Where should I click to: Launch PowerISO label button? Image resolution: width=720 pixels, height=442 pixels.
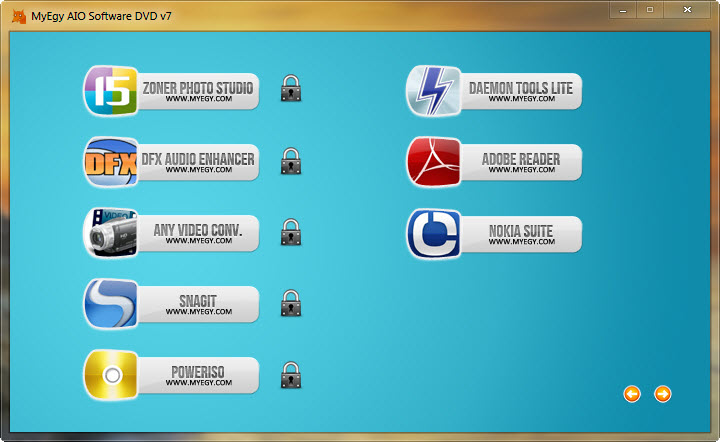(x=198, y=375)
